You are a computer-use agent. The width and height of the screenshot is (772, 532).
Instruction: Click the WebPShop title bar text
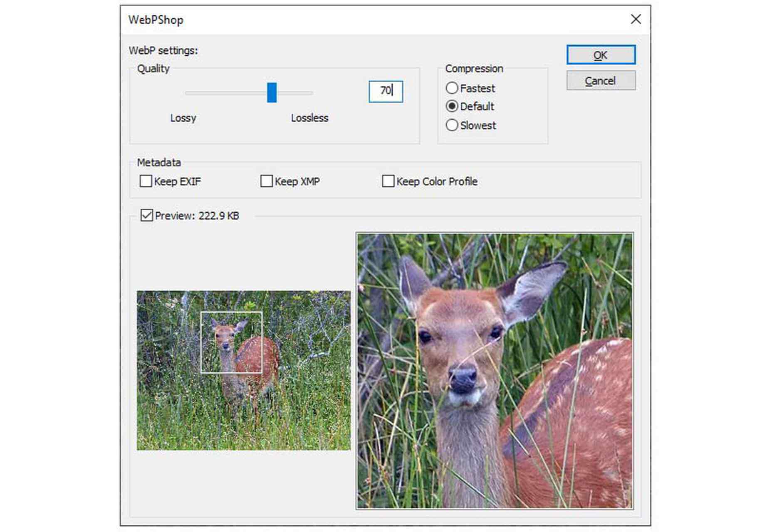point(156,20)
